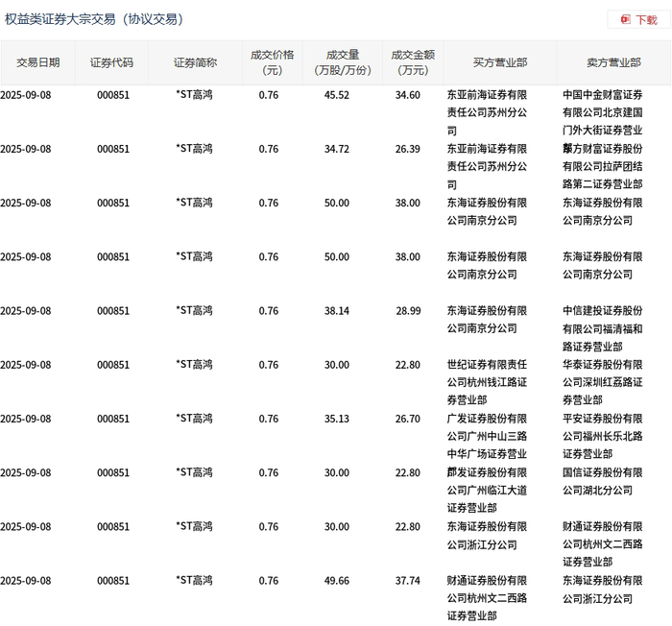
Task: Click the 26.70 amount value
Action: pyautogui.click(x=408, y=419)
